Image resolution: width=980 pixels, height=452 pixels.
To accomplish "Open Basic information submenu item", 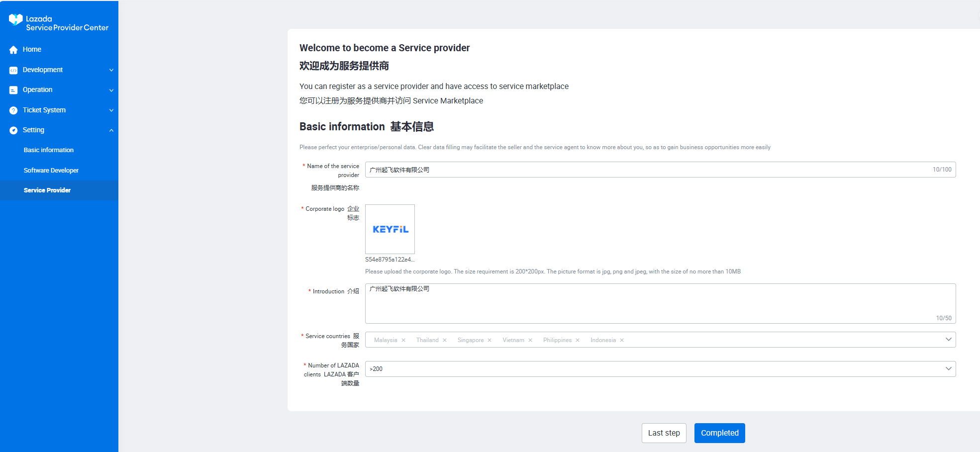I will click(49, 150).
